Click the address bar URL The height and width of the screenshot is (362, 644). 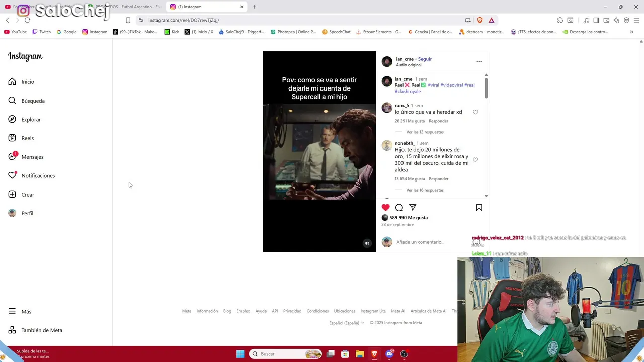click(x=184, y=20)
